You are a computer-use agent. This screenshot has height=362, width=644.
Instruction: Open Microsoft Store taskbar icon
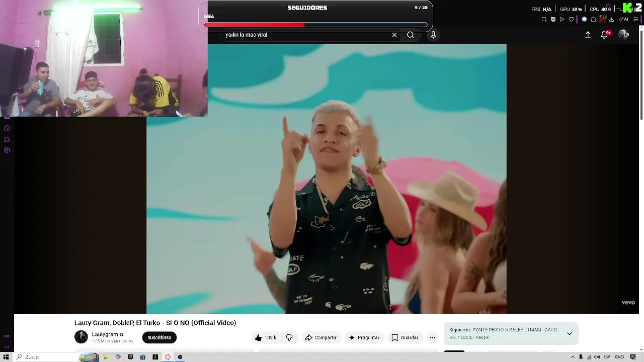coord(143,357)
